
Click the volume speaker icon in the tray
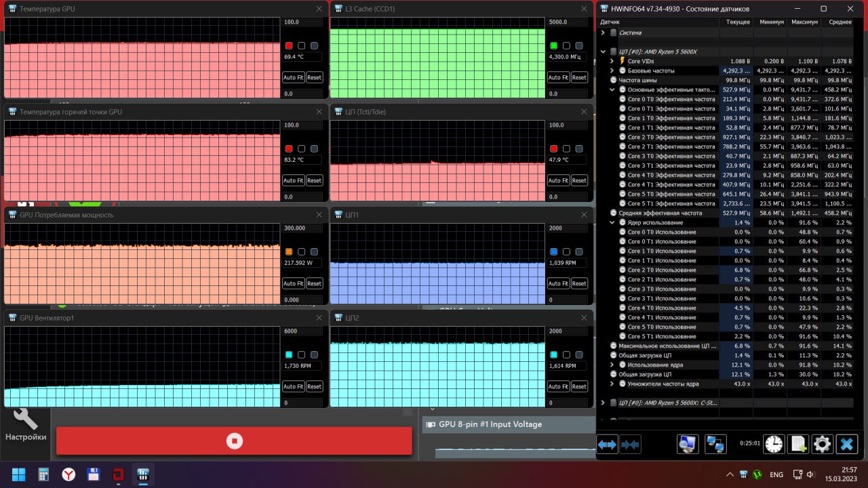pyautogui.click(x=811, y=474)
